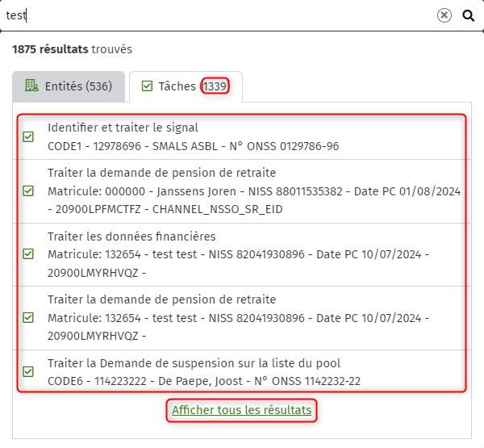Click the checkmark icon on Tâches tab
This screenshot has height=448, width=484.
click(x=147, y=86)
